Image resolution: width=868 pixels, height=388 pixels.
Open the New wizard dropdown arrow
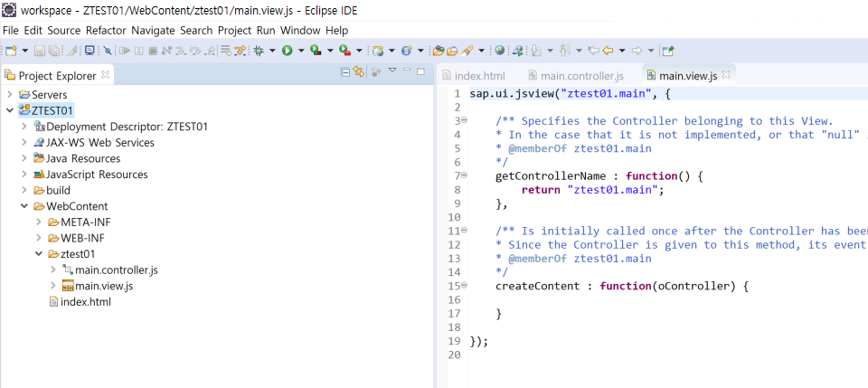click(25, 51)
